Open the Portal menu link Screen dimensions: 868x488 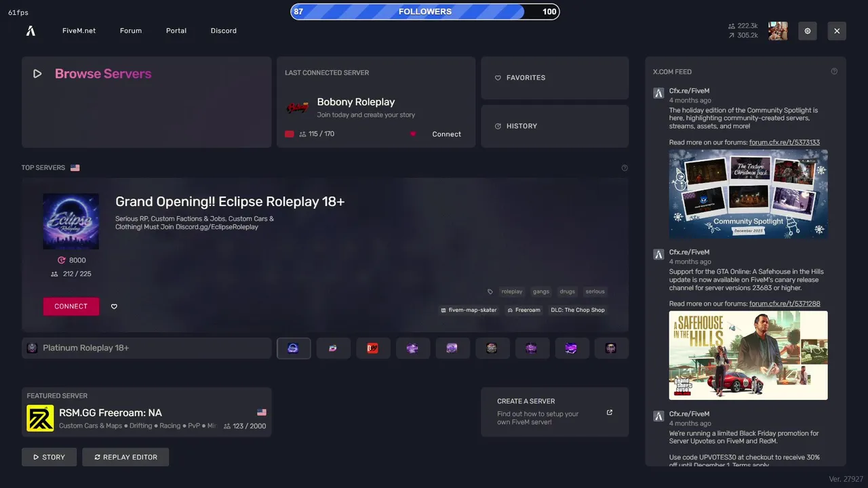176,31
